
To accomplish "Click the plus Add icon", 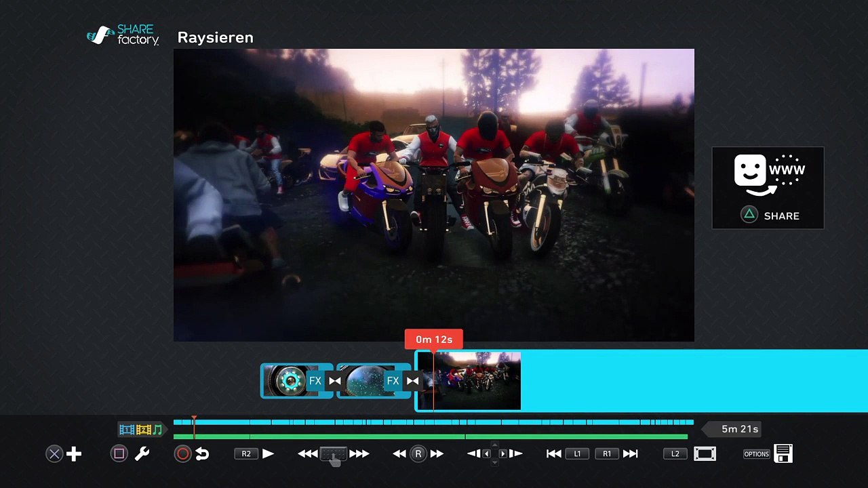I will pos(74,454).
